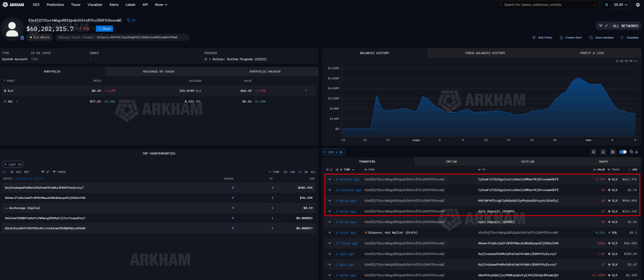Open the Tracer page
The width and height of the screenshot is (644, 280).
(76, 4)
